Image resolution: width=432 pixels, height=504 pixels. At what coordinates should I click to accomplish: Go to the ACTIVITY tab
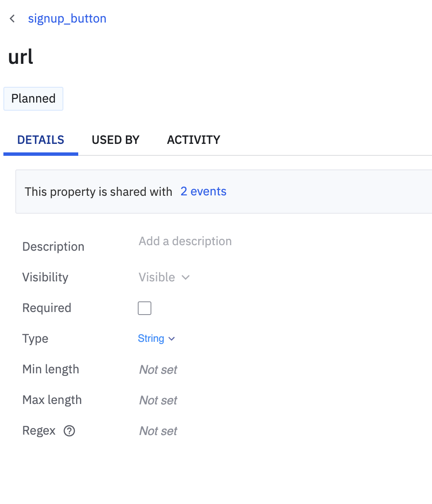(193, 140)
